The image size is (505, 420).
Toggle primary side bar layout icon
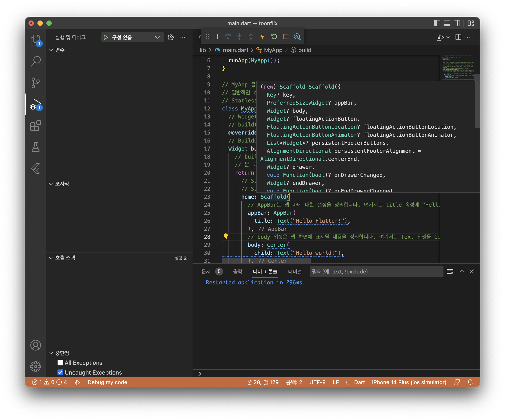click(437, 23)
